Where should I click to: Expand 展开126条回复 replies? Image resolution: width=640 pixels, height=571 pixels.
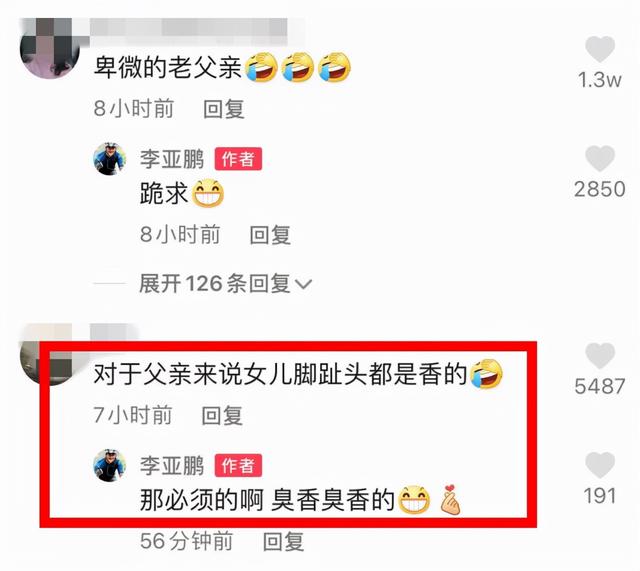coord(225,283)
